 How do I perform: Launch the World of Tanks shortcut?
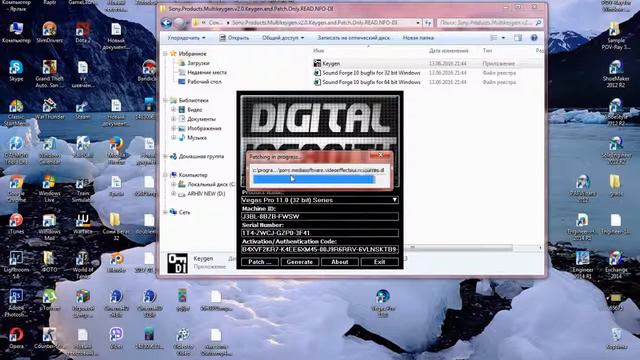83,264
